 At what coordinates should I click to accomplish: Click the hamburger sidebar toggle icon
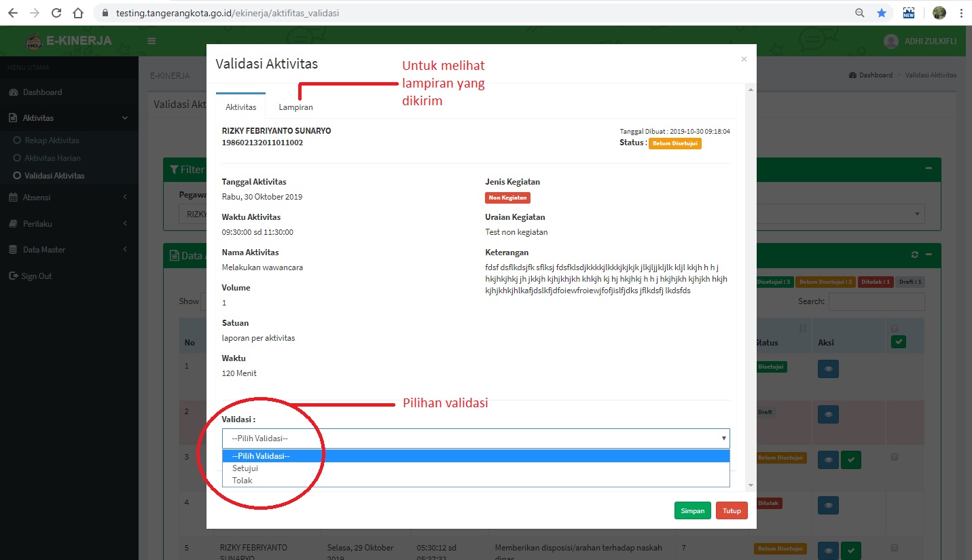click(151, 41)
